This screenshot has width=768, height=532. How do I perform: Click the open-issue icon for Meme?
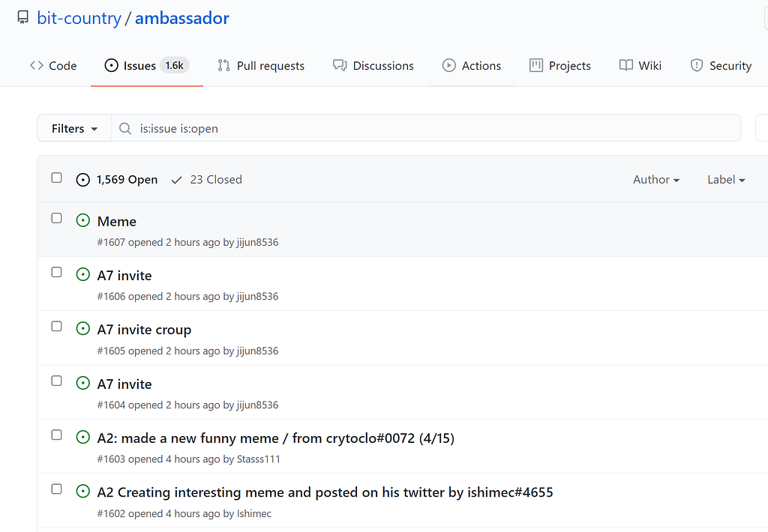pyautogui.click(x=82, y=220)
